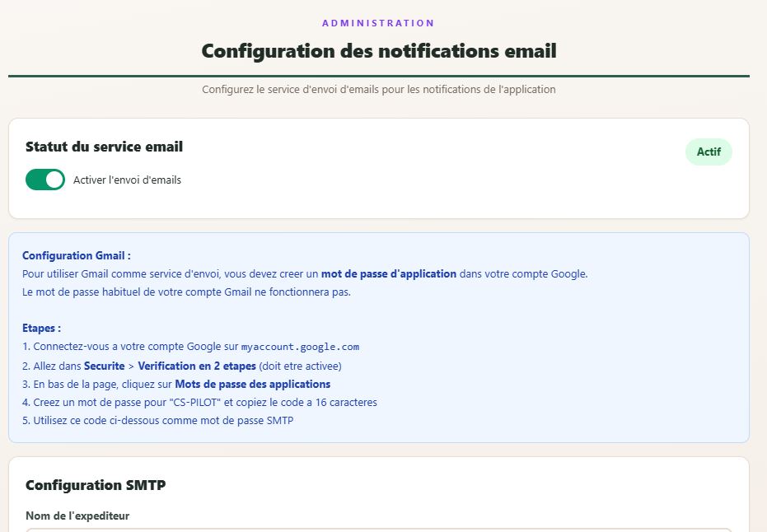The image size is (767, 532).
Task: Disable the email sending toggle switch
Action: click(45, 180)
